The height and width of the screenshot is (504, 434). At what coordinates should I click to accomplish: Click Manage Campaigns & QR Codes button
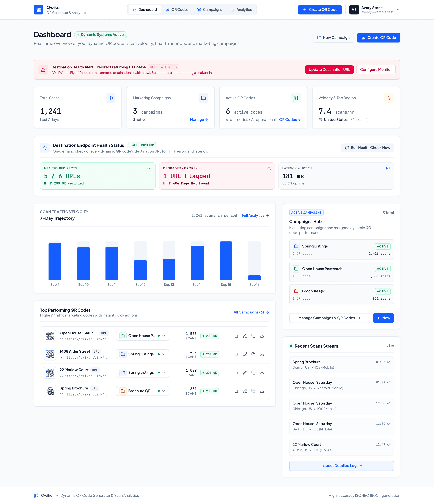[x=330, y=318]
